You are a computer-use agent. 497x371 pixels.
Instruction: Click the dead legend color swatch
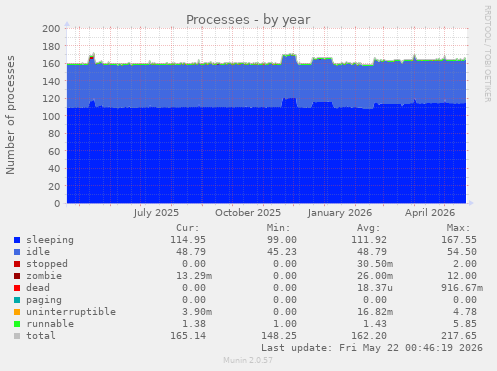coord(17,288)
